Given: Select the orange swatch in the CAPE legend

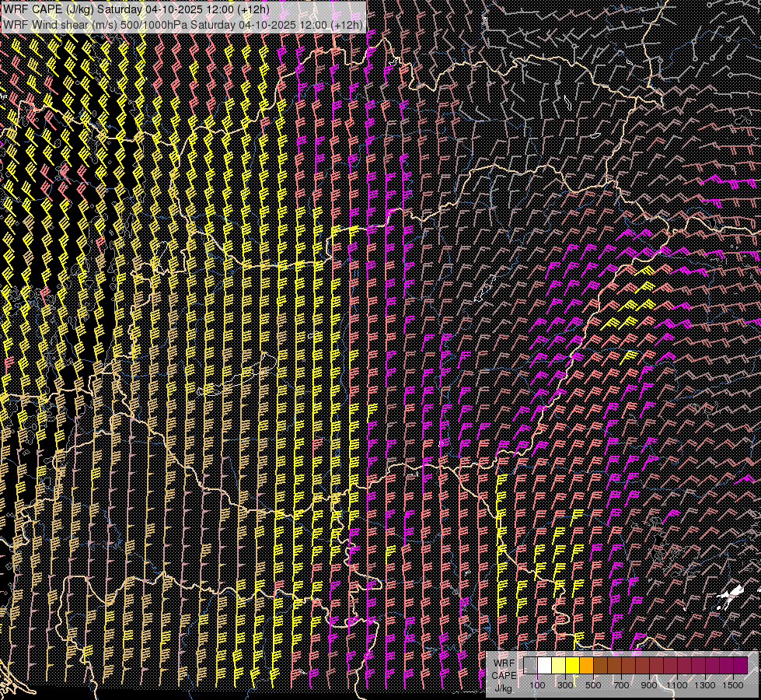Looking at the screenshot, I should (587, 665).
